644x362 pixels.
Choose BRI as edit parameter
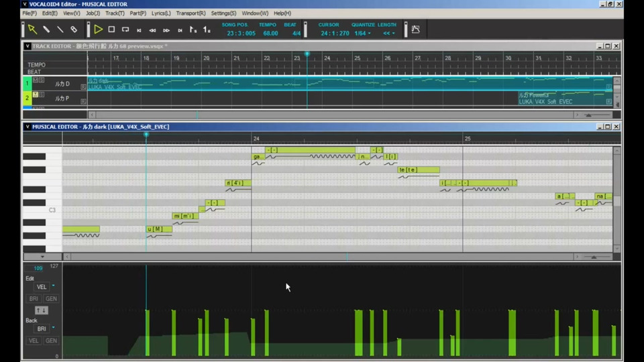coord(34,299)
